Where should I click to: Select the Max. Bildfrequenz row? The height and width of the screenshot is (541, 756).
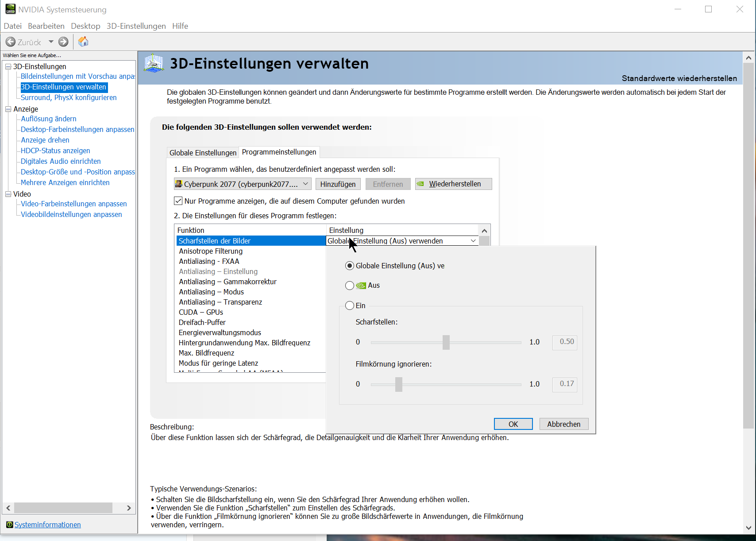point(251,353)
